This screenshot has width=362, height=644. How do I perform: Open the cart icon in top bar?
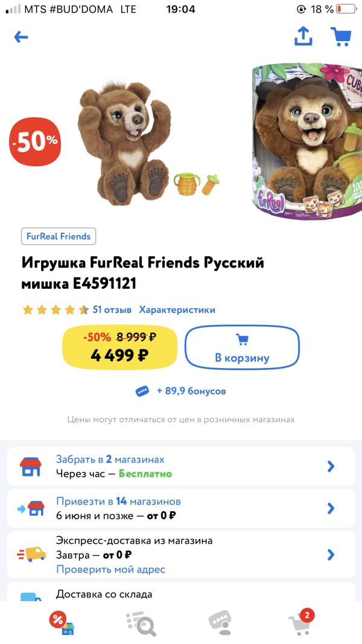tap(341, 37)
